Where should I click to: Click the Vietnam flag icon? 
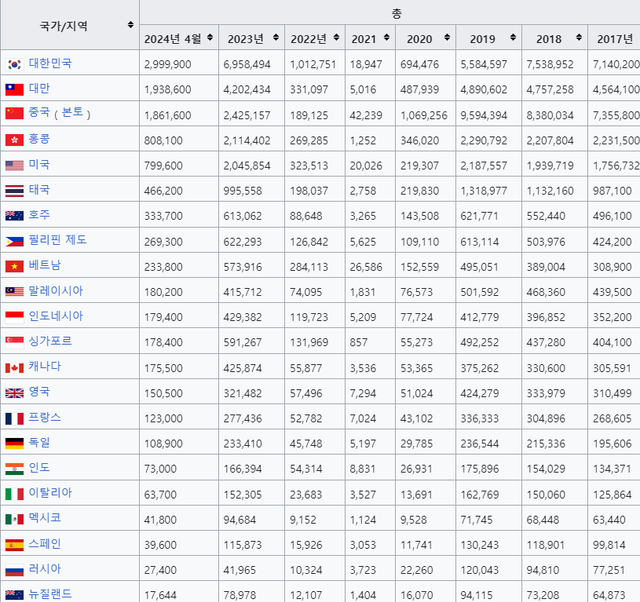pos(14,266)
